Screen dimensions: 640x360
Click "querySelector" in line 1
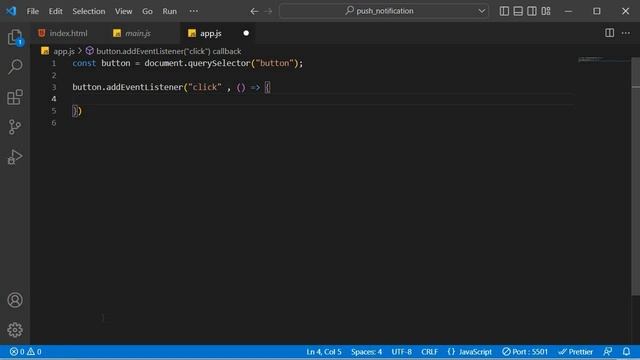tap(219, 63)
